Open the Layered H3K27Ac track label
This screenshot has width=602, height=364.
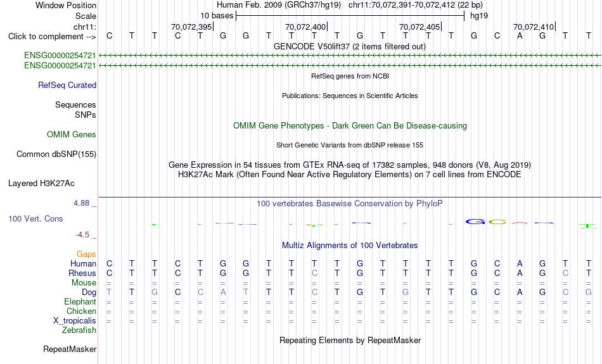click(41, 184)
